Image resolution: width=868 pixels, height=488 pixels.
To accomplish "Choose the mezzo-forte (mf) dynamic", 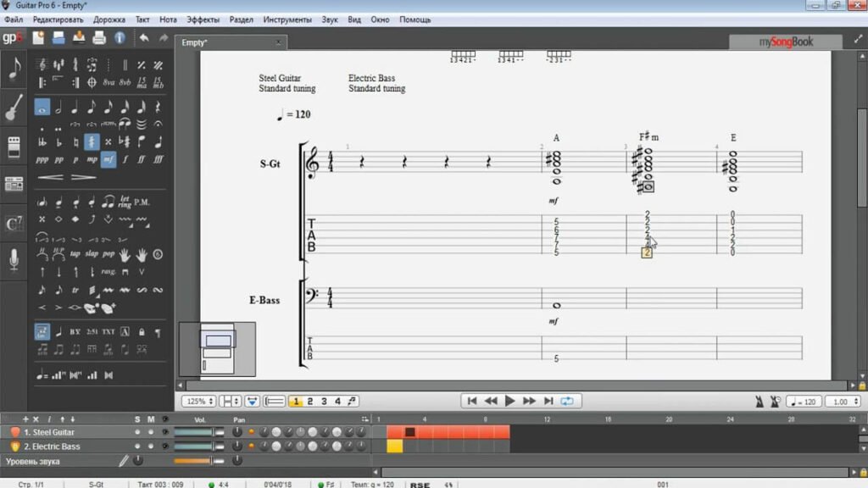I will click(108, 160).
